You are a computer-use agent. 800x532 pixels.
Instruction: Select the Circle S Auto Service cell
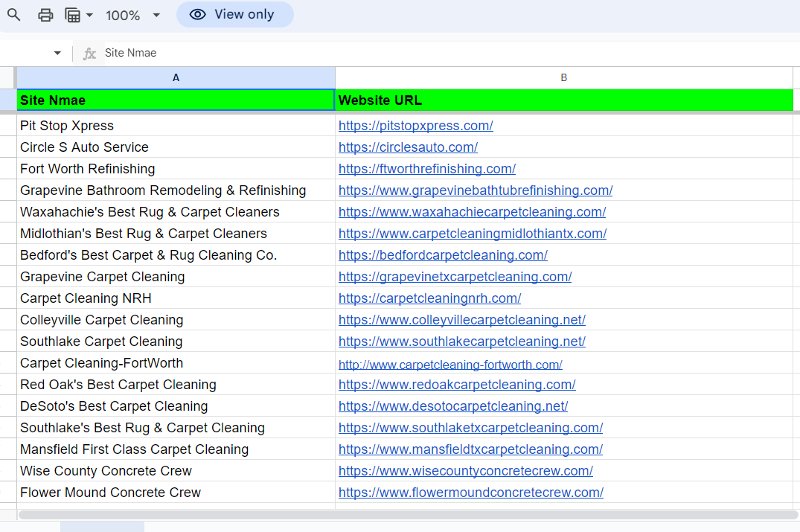point(176,147)
